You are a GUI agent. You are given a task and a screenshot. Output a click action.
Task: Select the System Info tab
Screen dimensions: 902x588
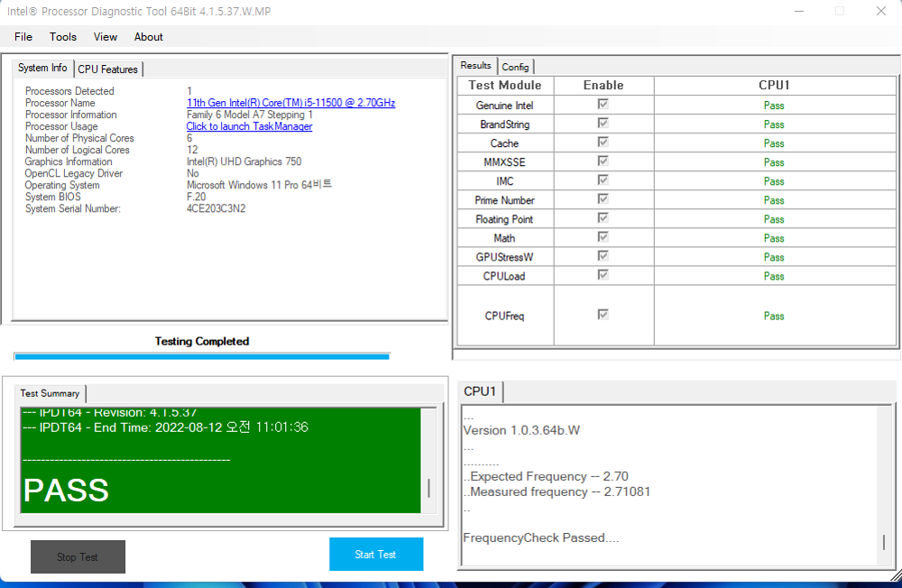tap(42, 68)
